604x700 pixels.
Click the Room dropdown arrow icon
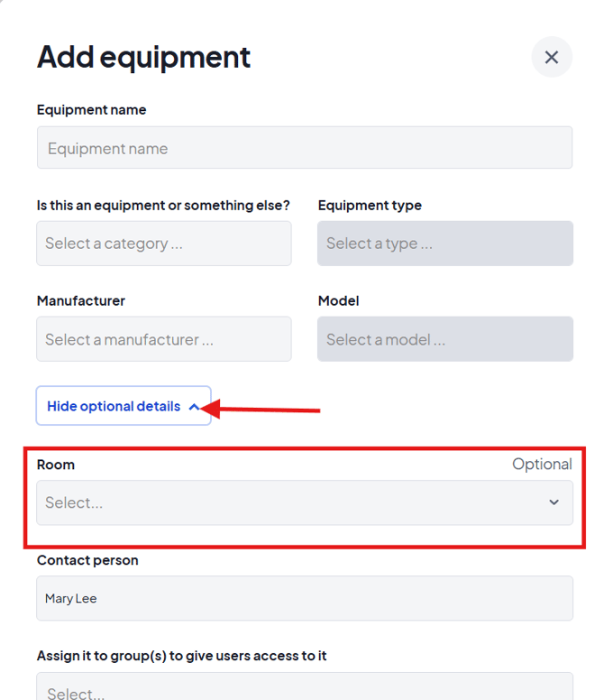click(x=554, y=502)
